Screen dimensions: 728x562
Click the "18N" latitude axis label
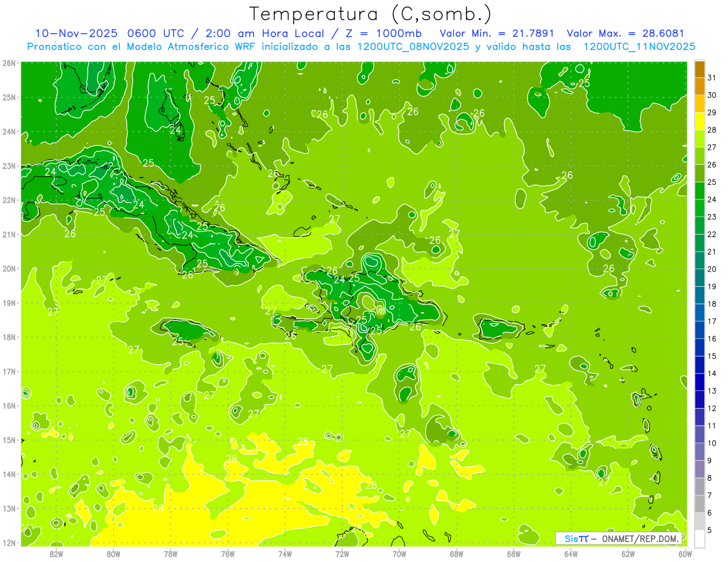pyautogui.click(x=10, y=337)
